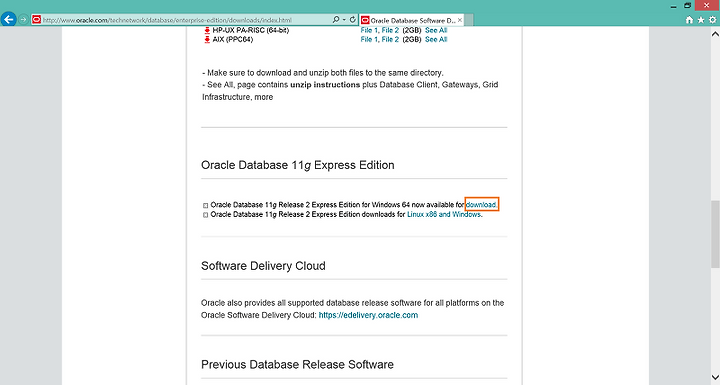This screenshot has height=385, width=720.
Task: Select the Oracle Database Software tab
Action: point(412,20)
